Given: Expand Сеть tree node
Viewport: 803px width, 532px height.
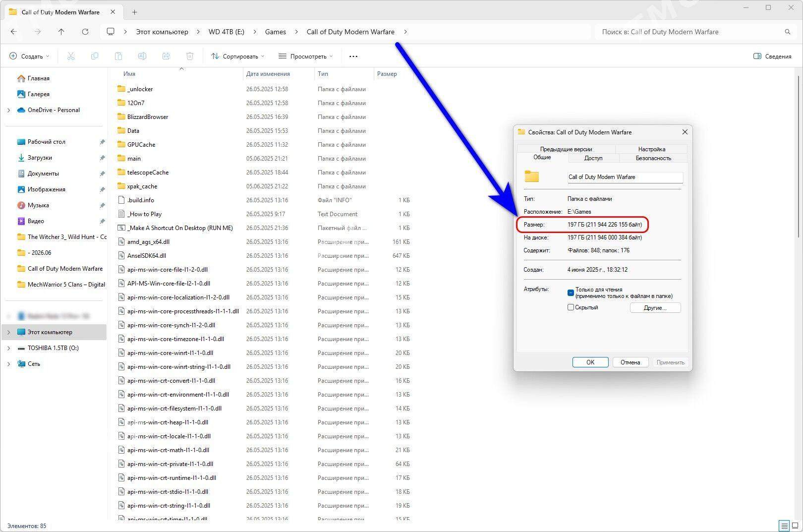Looking at the screenshot, I should click(x=8, y=364).
